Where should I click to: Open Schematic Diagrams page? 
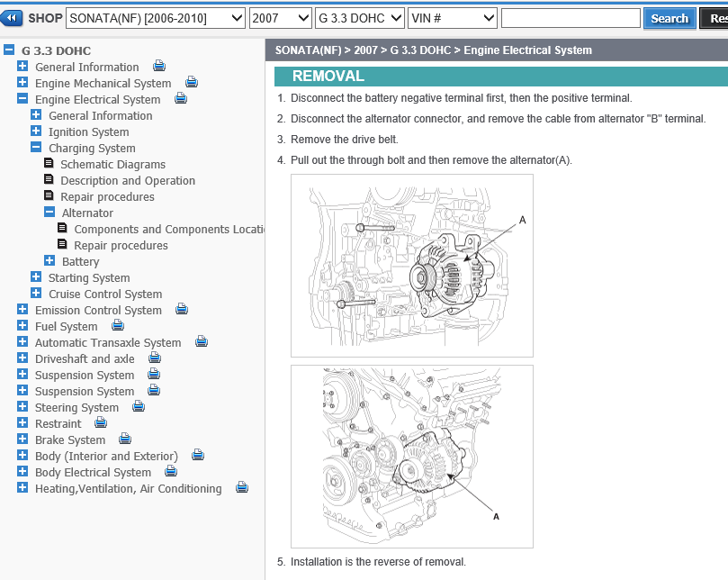click(112, 165)
